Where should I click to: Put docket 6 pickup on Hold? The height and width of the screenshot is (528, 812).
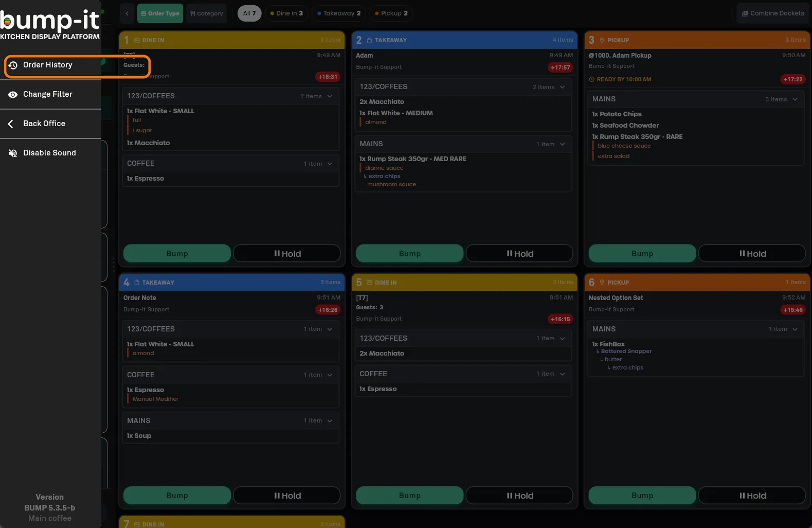(x=752, y=496)
